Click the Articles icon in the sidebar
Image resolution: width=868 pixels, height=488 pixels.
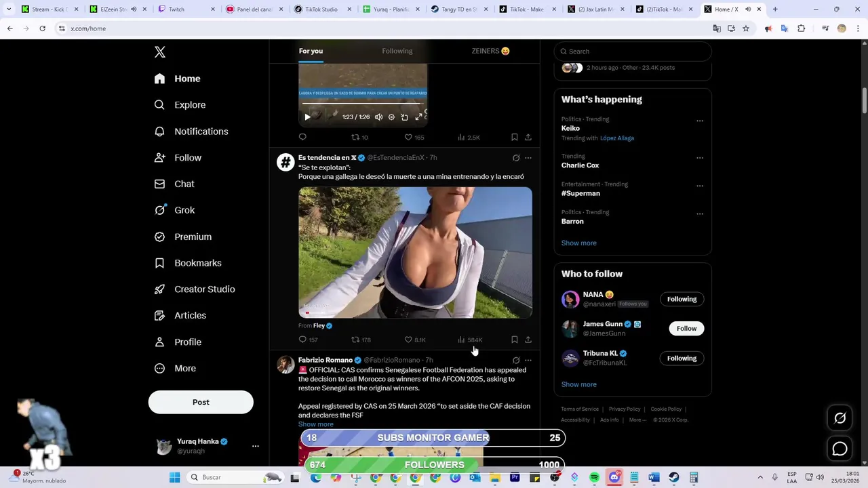coord(159,315)
